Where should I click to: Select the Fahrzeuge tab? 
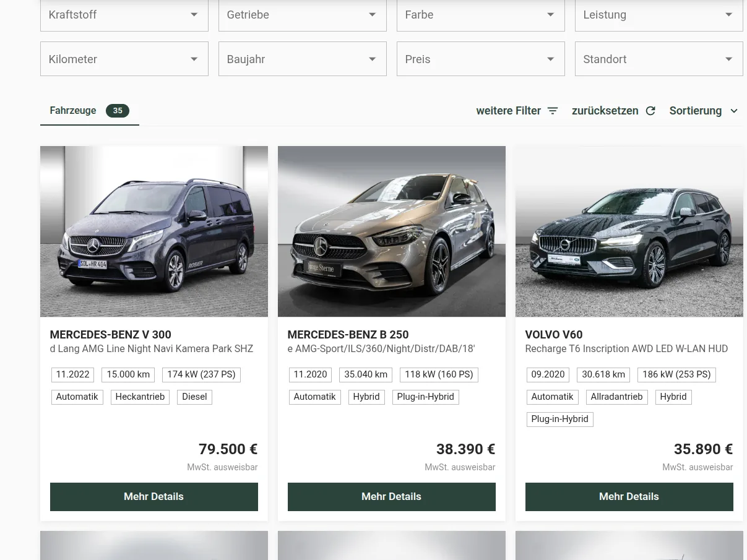point(90,111)
